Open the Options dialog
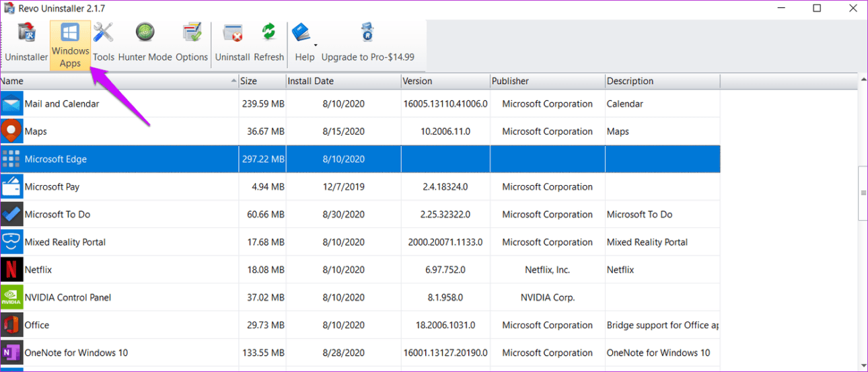The image size is (868, 372). point(192,44)
